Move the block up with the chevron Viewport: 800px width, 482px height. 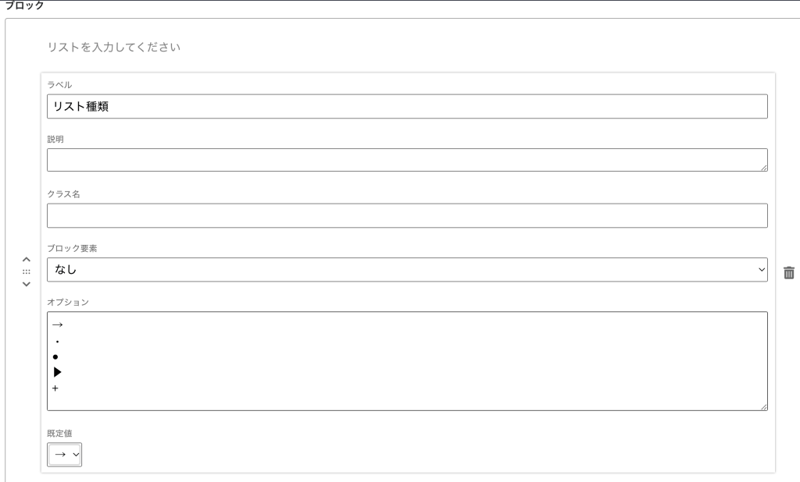(26, 260)
